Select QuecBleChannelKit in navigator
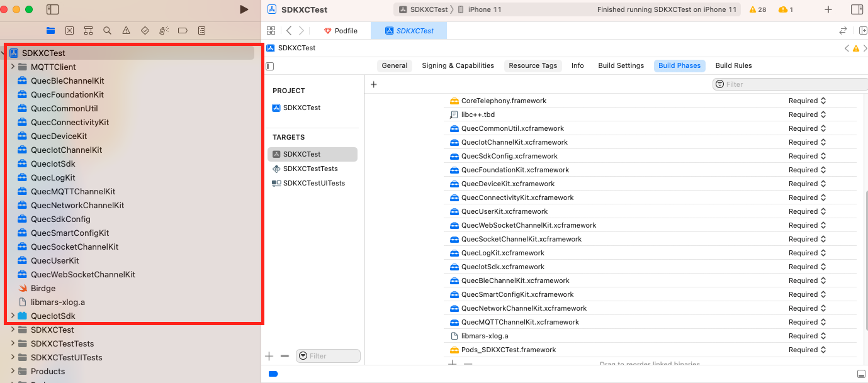 click(61, 80)
